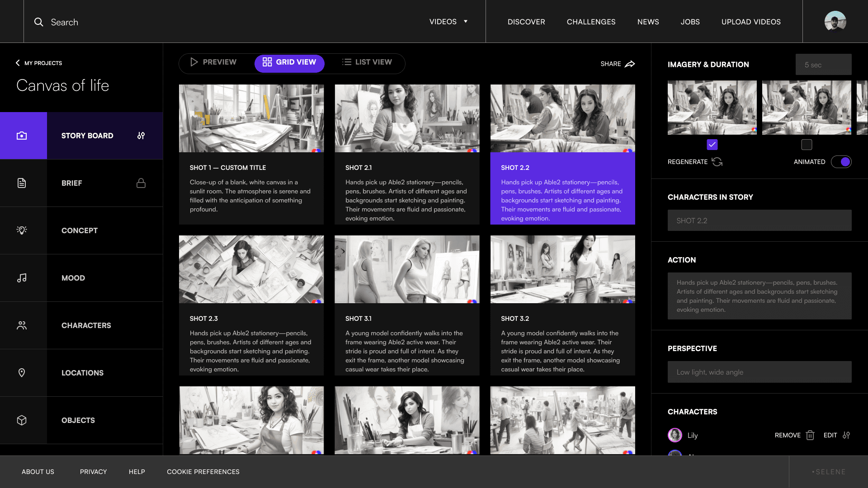The image size is (868, 488).
Task: Open the user profile avatar
Action: (x=835, y=21)
